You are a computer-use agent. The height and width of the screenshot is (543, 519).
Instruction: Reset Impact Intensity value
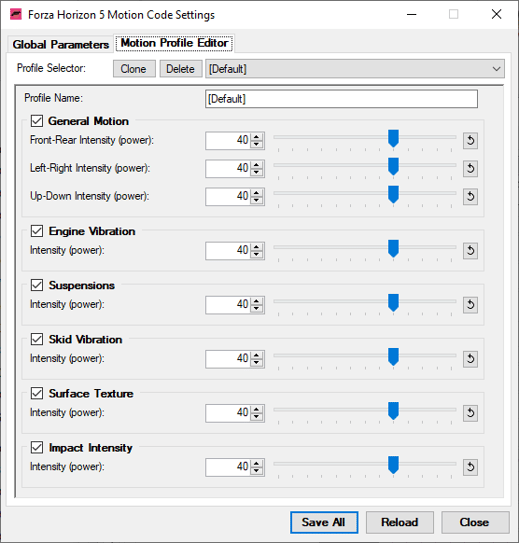[470, 467]
